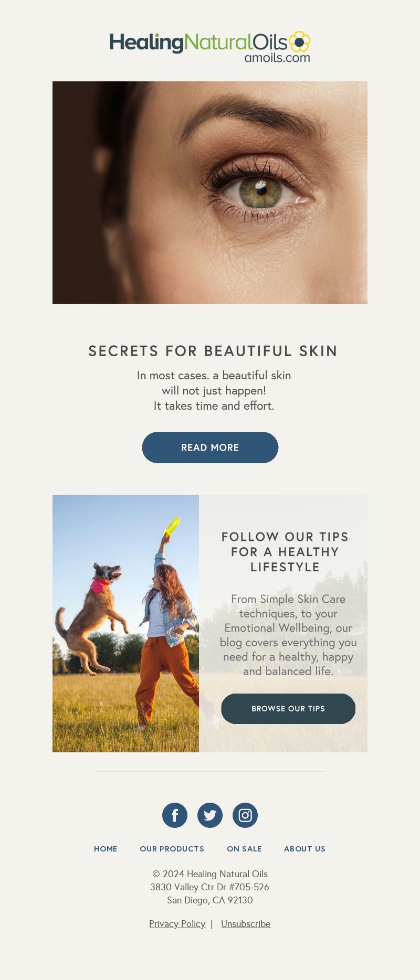This screenshot has height=980, width=420.
Task: Open the Instagram camera icon
Action: tap(245, 815)
